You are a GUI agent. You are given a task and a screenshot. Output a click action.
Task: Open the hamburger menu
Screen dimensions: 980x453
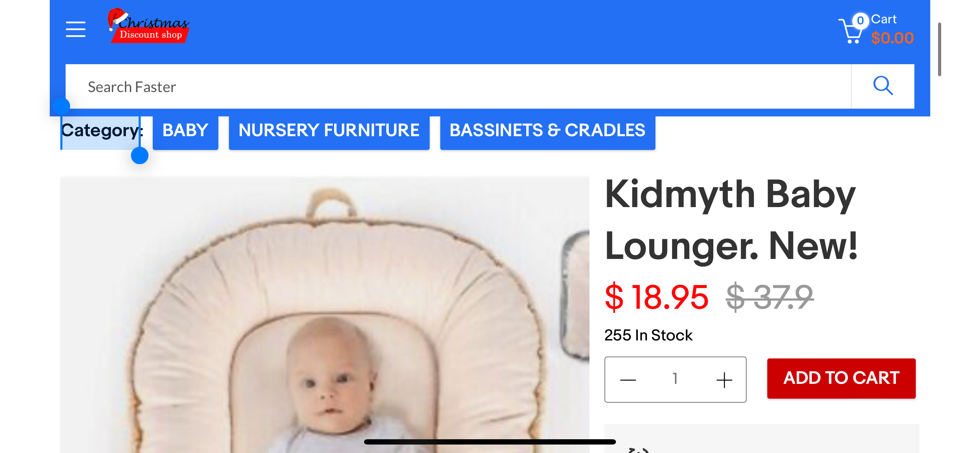coord(75,29)
